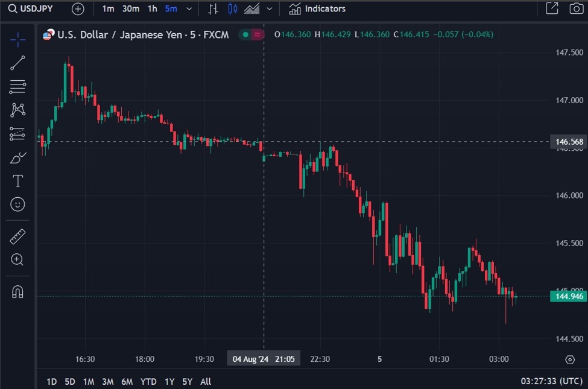Screen dimensions: 588x389
Task: Select the 30m timeframe
Action: pos(131,8)
